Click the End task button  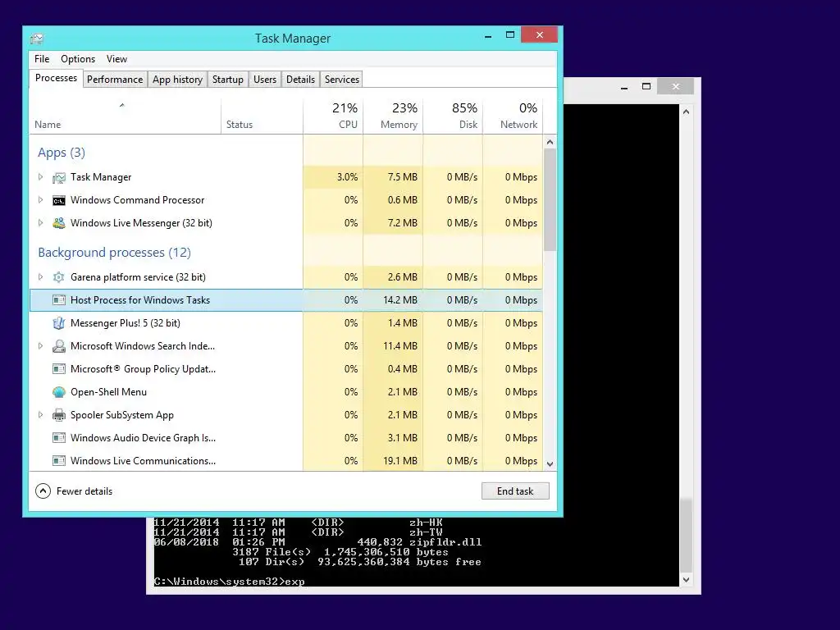515,491
